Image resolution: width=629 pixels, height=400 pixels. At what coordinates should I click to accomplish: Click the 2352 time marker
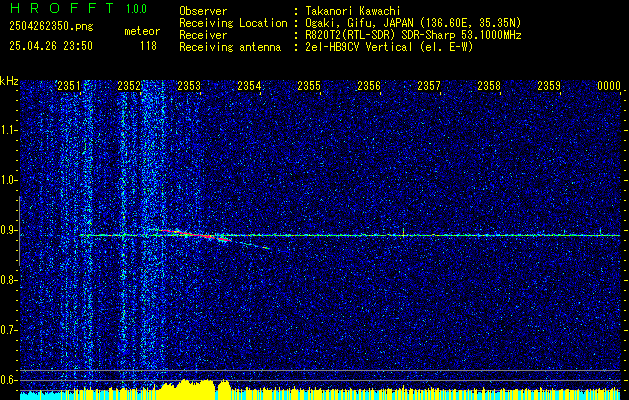pyautogui.click(x=129, y=86)
